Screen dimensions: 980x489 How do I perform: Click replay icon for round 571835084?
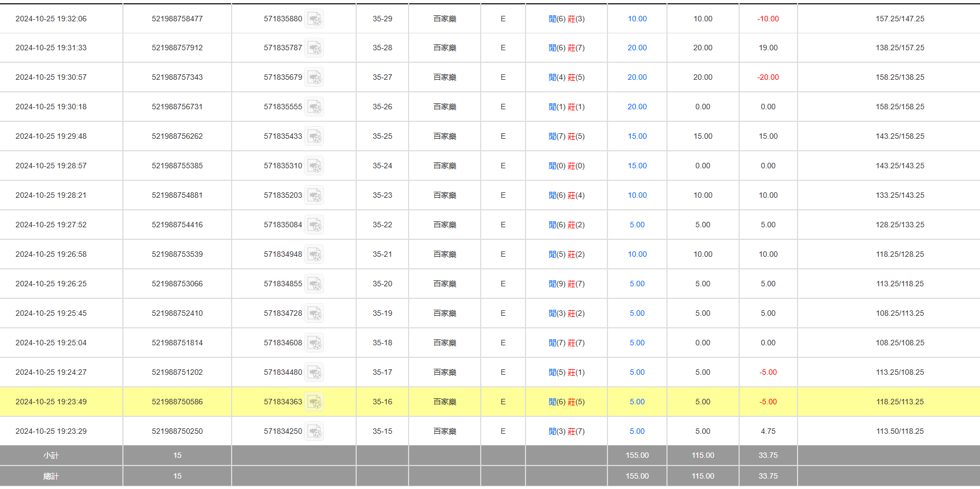314,225
